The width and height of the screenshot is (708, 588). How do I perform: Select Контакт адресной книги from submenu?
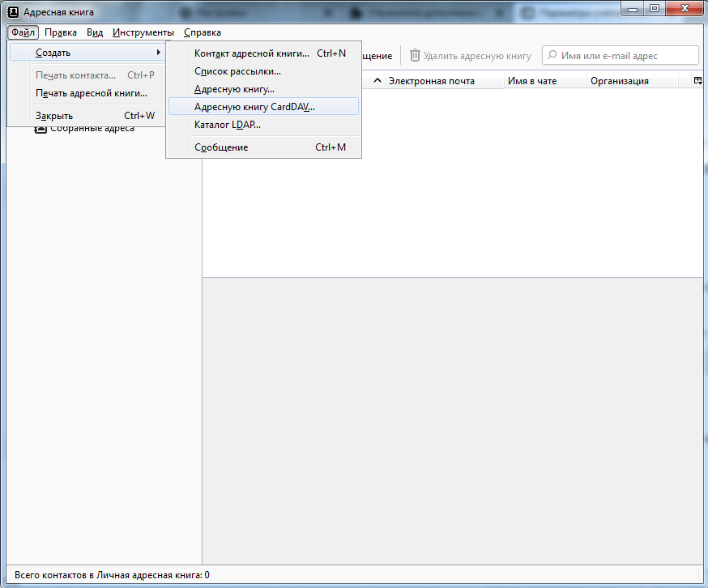coord(252,53)
